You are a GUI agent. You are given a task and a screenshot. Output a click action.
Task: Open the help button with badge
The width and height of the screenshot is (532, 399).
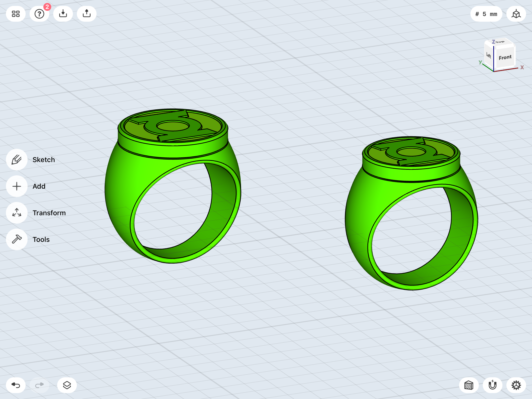(x=39, y=14)
